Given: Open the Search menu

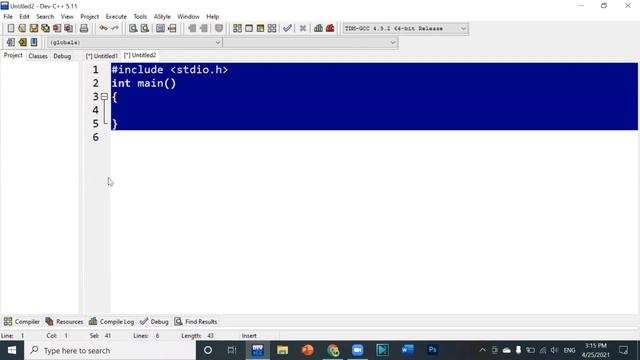Looking at the screenshot, I should pos(45,16).
